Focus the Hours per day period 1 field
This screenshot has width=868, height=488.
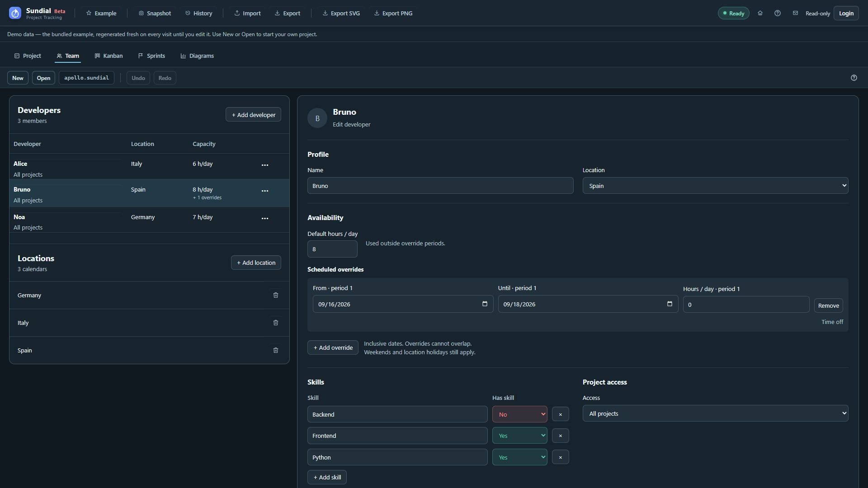[x=746, y=305]
